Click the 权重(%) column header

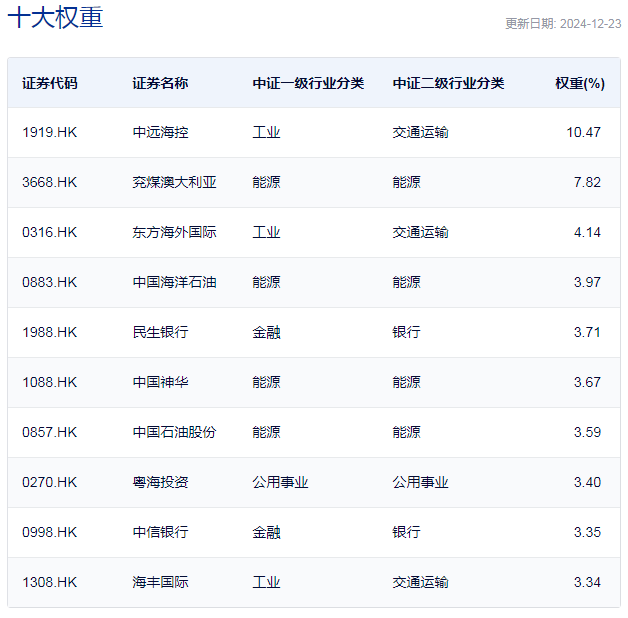[580, 83]
